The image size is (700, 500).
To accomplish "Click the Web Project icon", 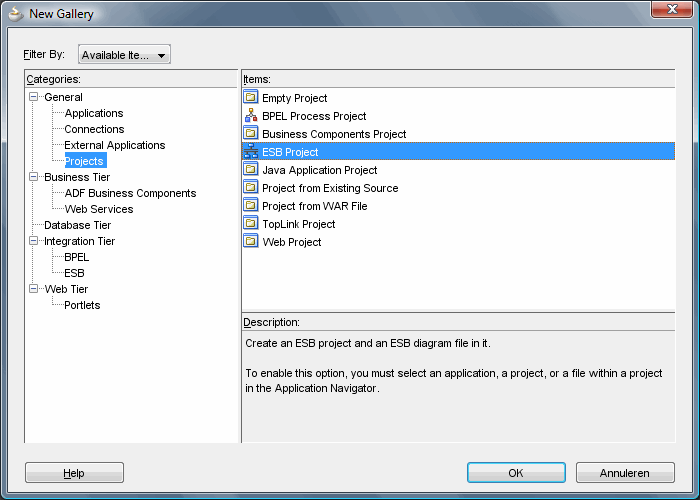I will (251, 241).
